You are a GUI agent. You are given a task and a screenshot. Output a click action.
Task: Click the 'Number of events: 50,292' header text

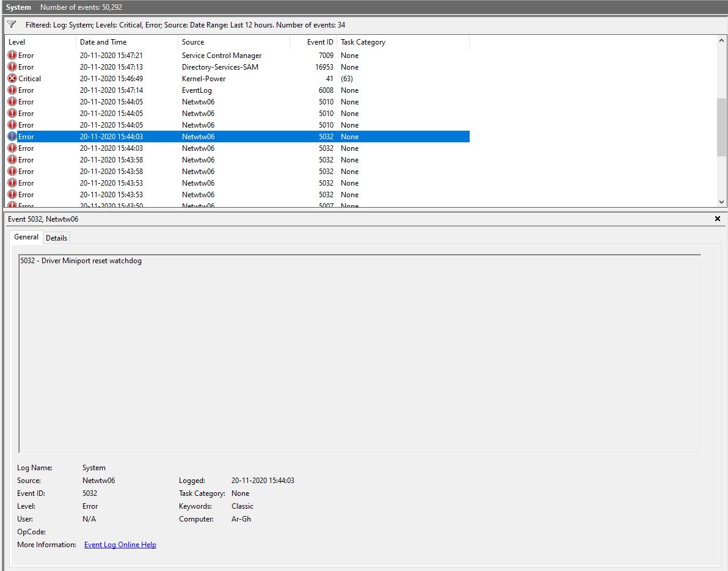pos(81,7)
